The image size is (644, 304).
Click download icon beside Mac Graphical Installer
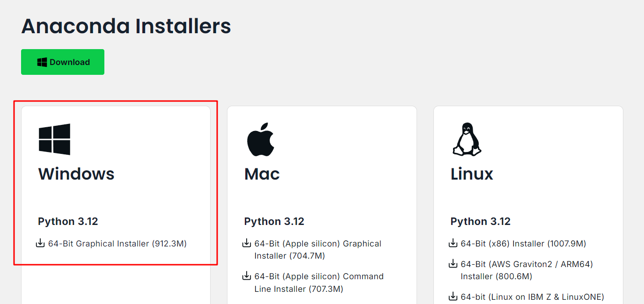tap(247, 243)
